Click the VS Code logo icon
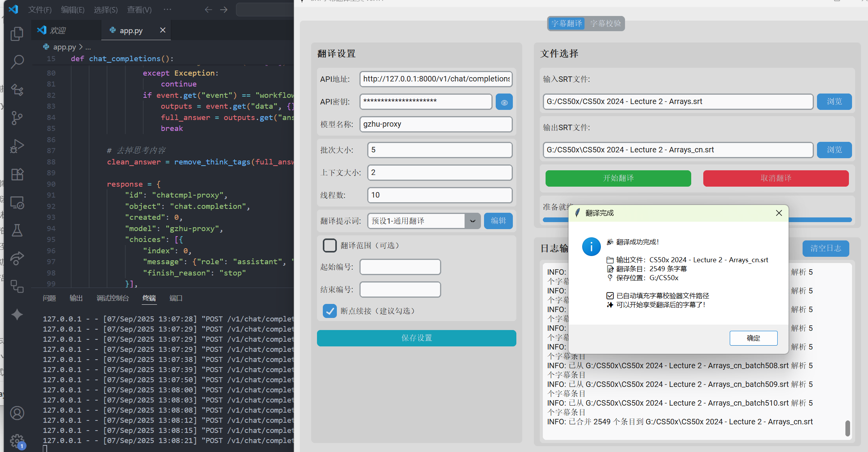 [14, 9]
